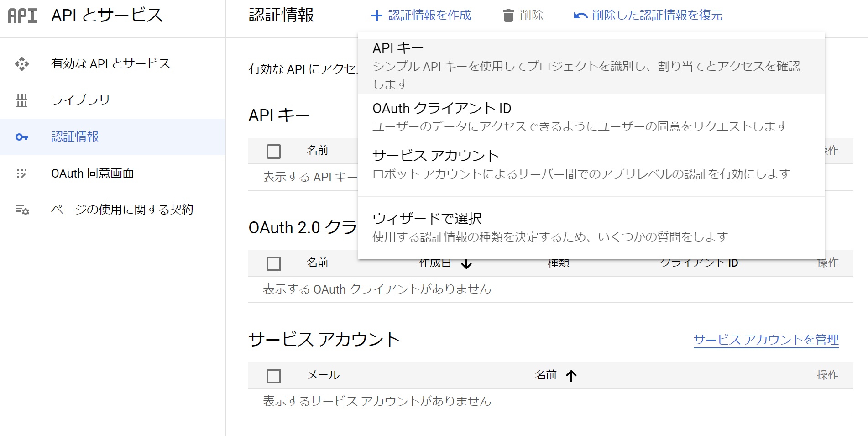
Task: Click the 表示するサービス アカウントがありません message
Action: pyautogui.click(x=377, y=402)
